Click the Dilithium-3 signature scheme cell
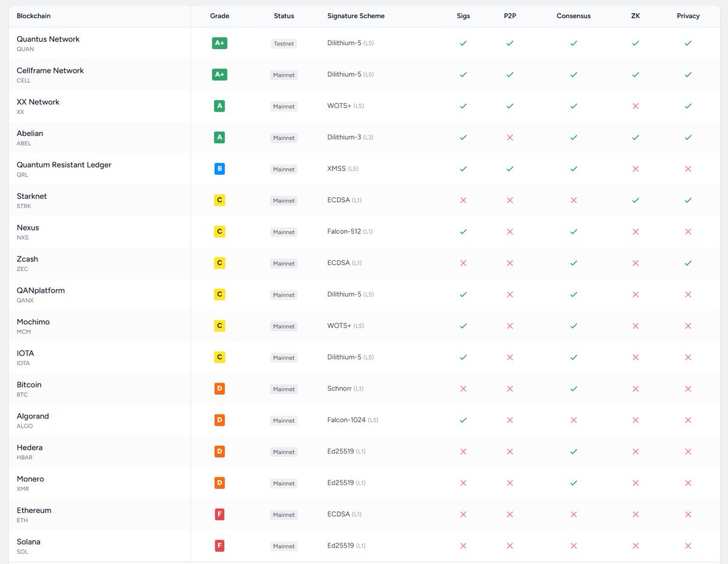The width and height of the screenshot is (728, 564). coord(351,138)
